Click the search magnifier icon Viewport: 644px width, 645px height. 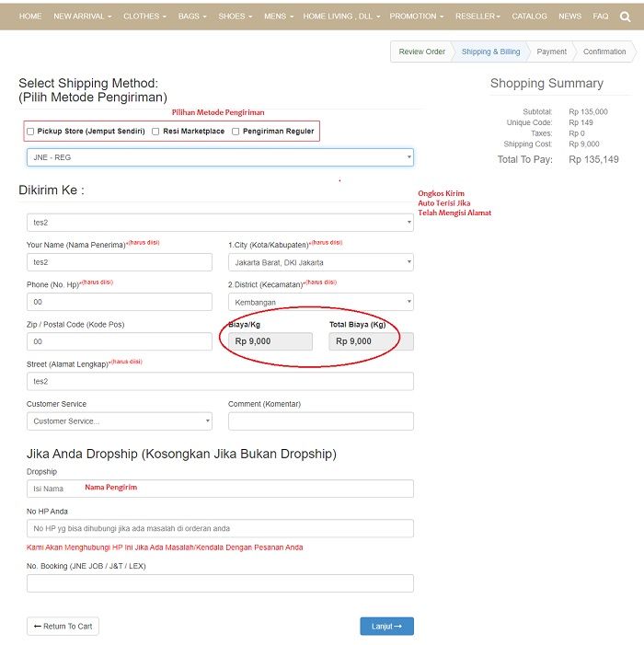pyautogui.click(x=626, y=16)
